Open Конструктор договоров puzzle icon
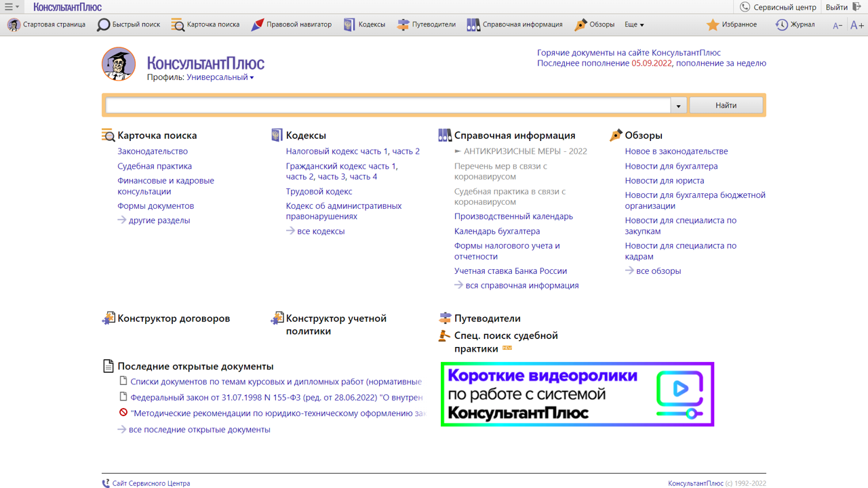This screenshot has height=488, width=868. (x=108, y=318)
